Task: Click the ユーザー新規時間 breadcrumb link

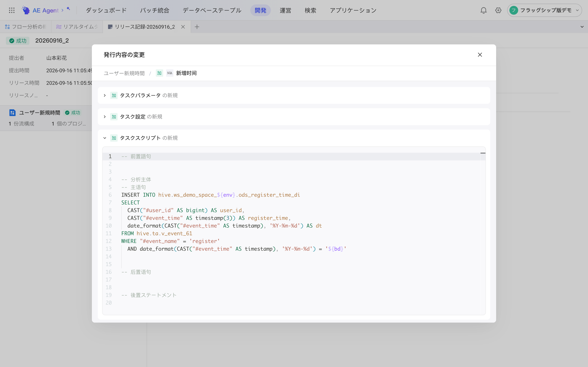Action: point(124,73)
